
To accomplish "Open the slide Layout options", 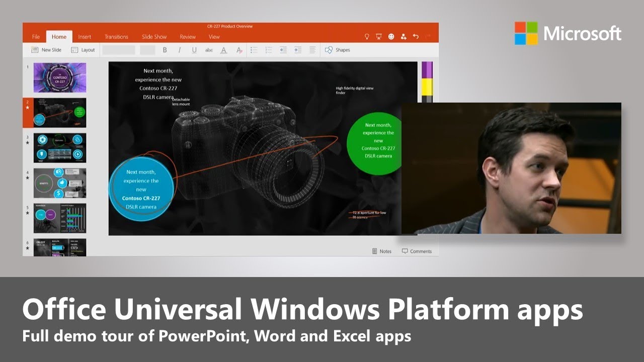I will [x=83, y=50].
